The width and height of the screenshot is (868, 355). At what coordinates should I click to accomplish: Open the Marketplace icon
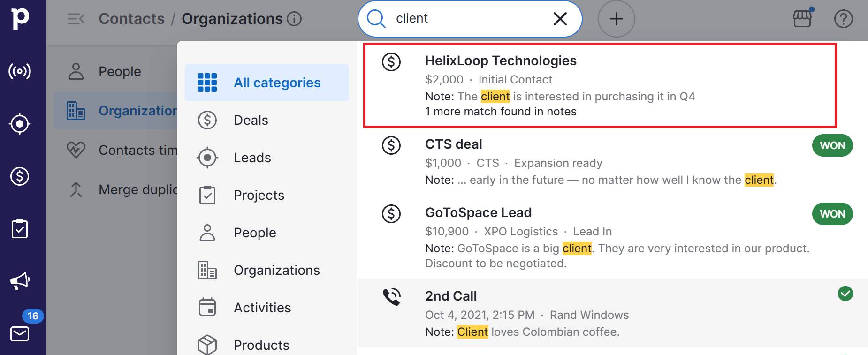802,18
